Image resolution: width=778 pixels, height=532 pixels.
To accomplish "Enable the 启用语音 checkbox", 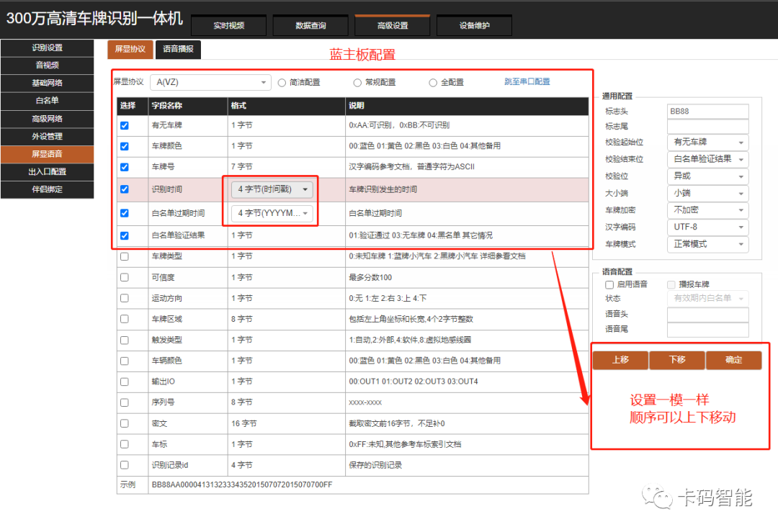I will (x=609, y=284).
